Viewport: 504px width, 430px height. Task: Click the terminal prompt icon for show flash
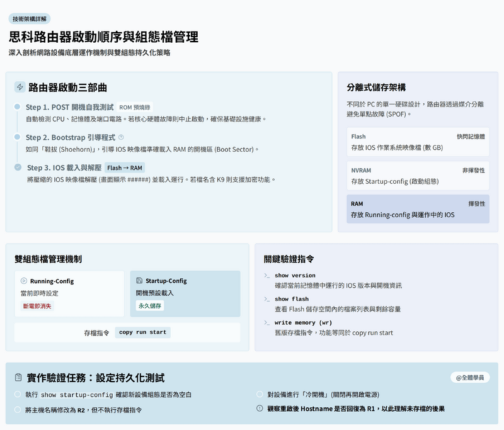coord(267,299)
